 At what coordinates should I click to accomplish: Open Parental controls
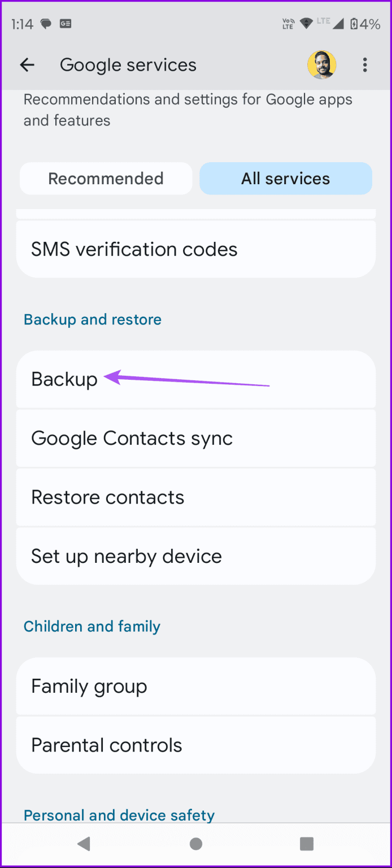coord(107,745)
